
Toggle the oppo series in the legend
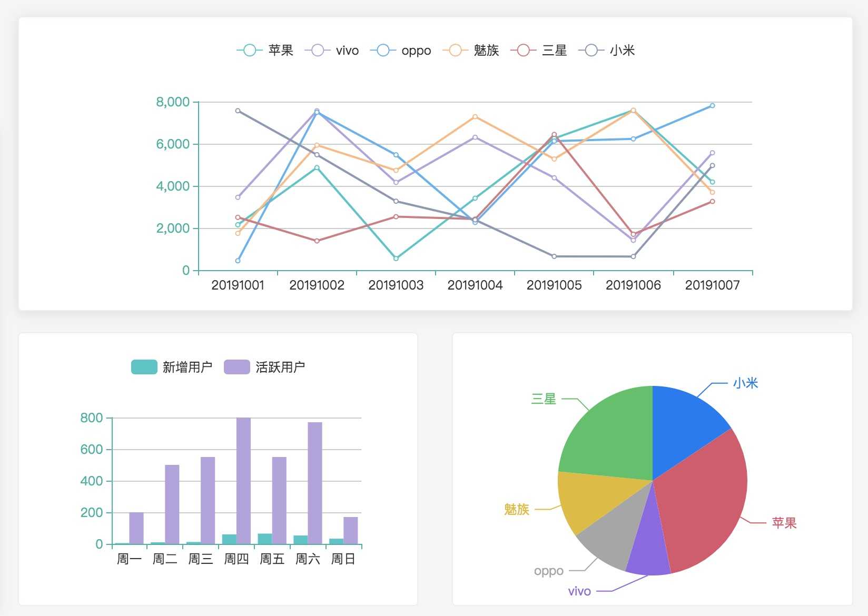pos(400,51)
